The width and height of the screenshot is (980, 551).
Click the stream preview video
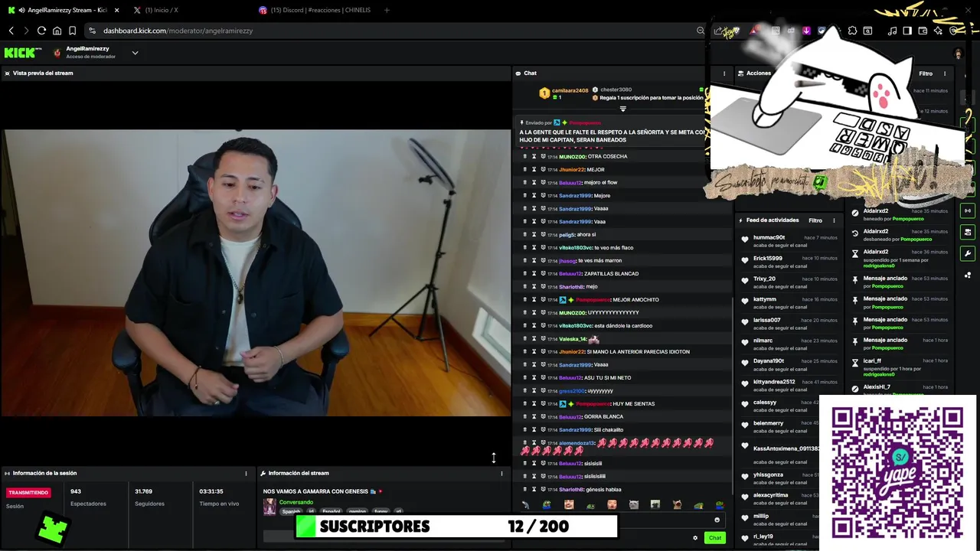click(256, 272)
